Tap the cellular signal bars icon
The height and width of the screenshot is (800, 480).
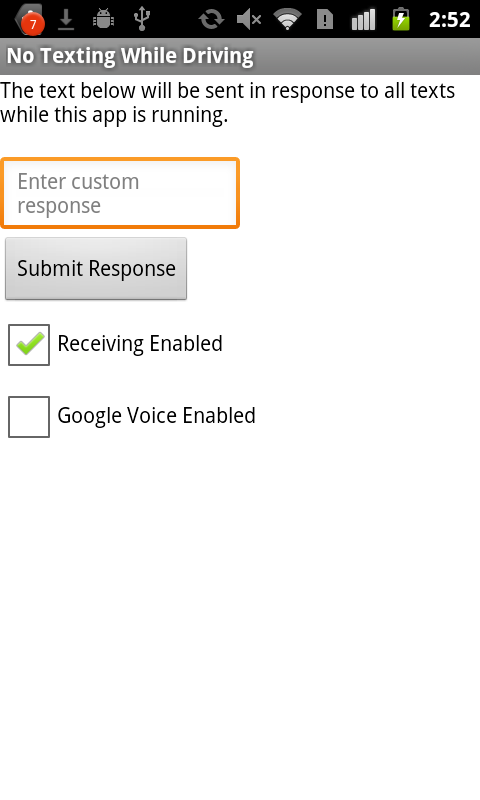[363, 19]
